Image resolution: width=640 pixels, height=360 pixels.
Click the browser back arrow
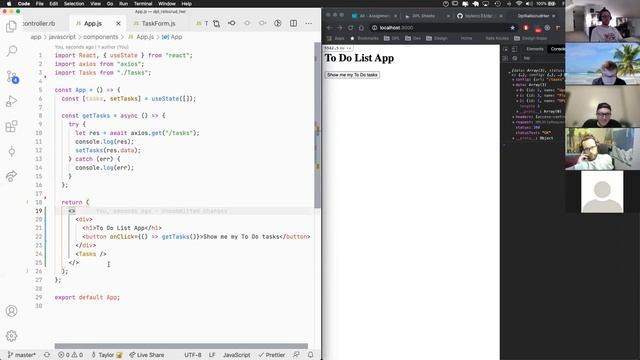[329, 28]
